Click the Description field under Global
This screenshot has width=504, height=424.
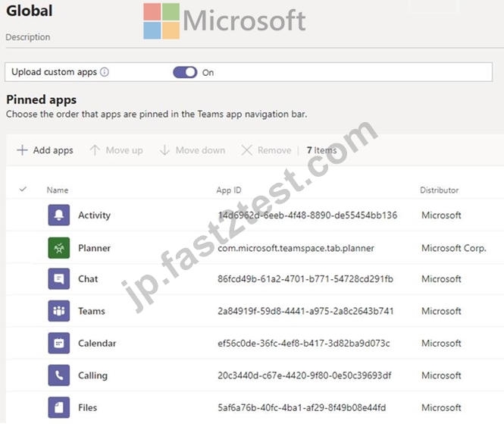28,37
